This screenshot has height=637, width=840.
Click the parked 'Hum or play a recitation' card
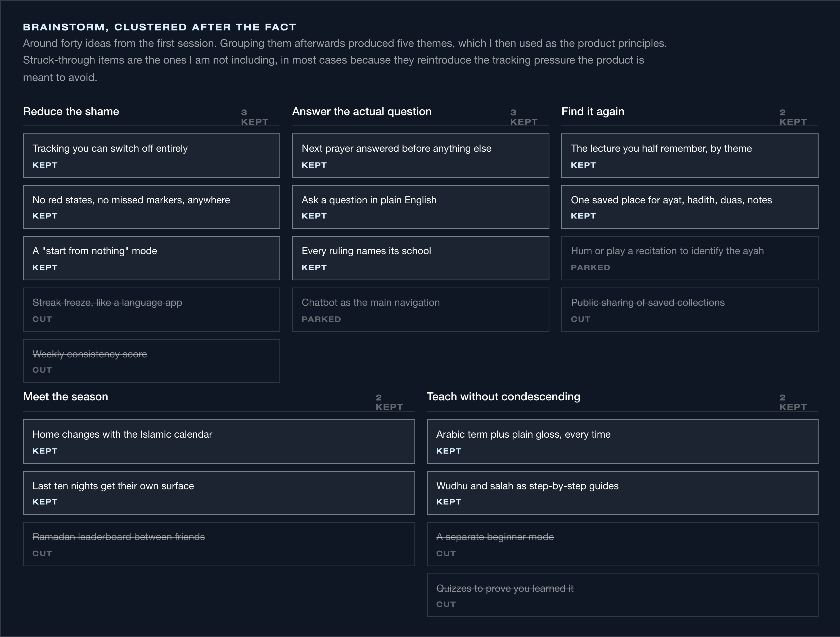(690, 258)
